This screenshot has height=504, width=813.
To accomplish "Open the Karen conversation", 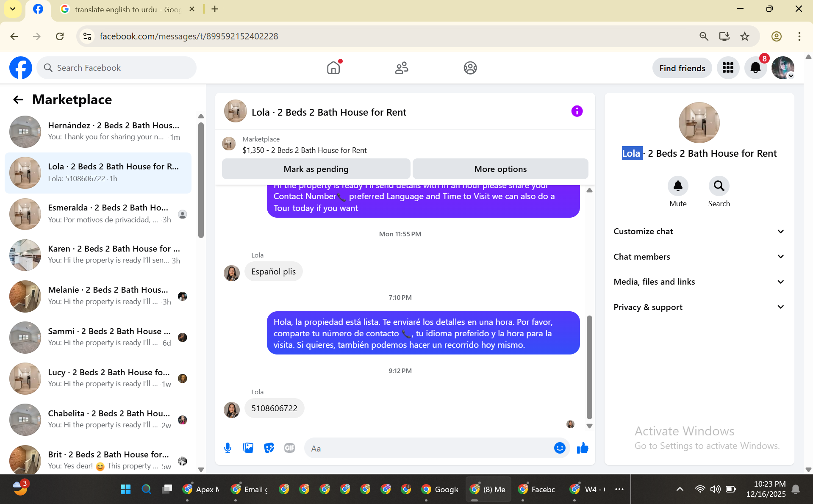I will click(98, 255).
